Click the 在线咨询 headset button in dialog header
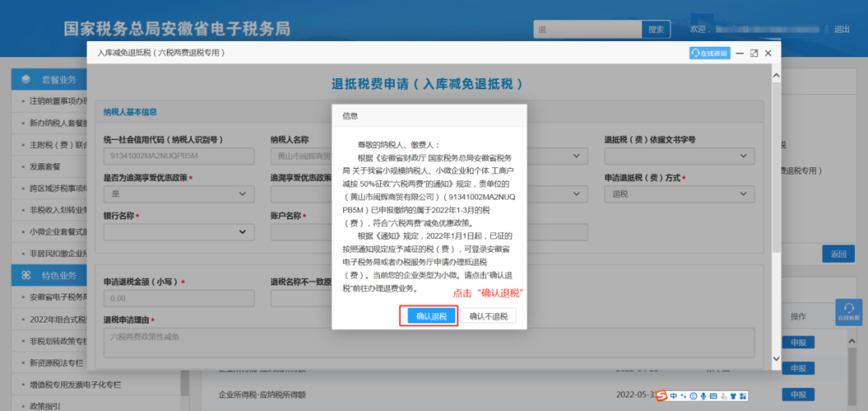The image size is (868, 411). coord(709,53)
